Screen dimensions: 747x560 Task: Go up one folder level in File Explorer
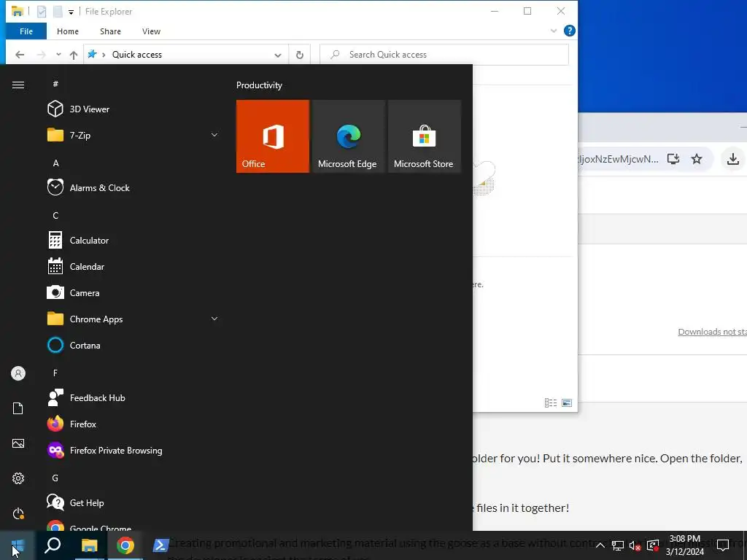pos(74,55)
